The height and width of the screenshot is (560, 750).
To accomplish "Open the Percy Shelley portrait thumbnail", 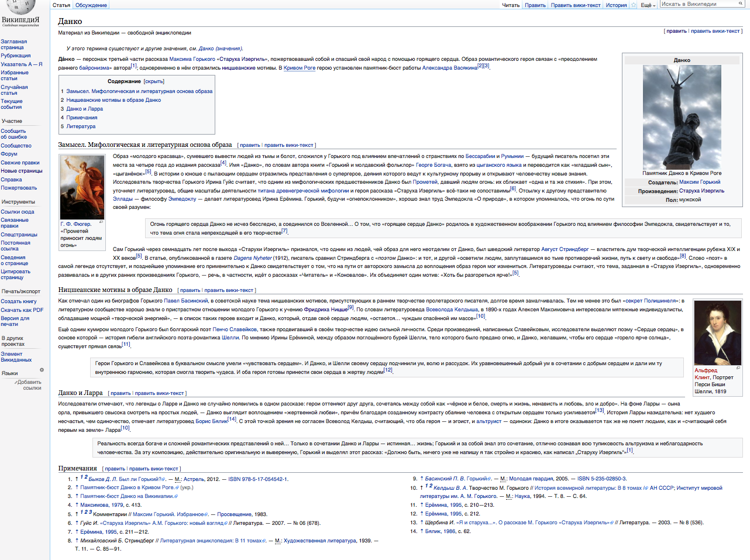I will 717,333.
